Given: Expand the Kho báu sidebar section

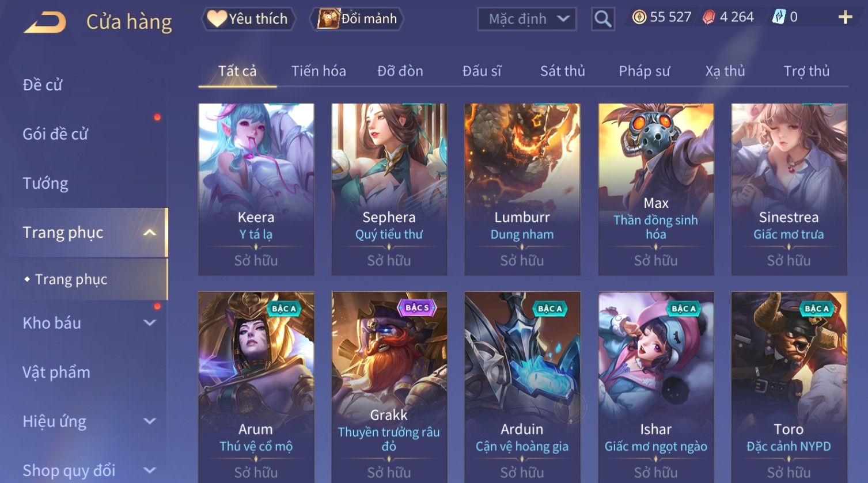Looking at the screenshot, I should coord(149,323).
